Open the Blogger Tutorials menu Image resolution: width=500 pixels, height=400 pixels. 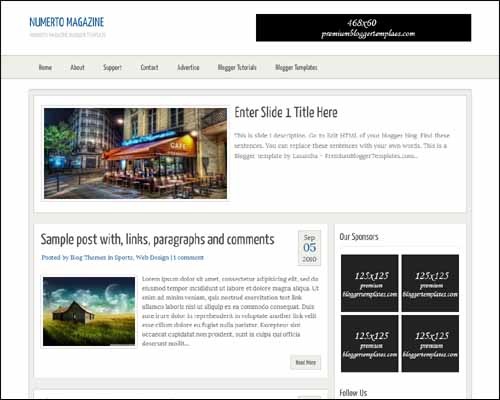[x=237, y=68]
